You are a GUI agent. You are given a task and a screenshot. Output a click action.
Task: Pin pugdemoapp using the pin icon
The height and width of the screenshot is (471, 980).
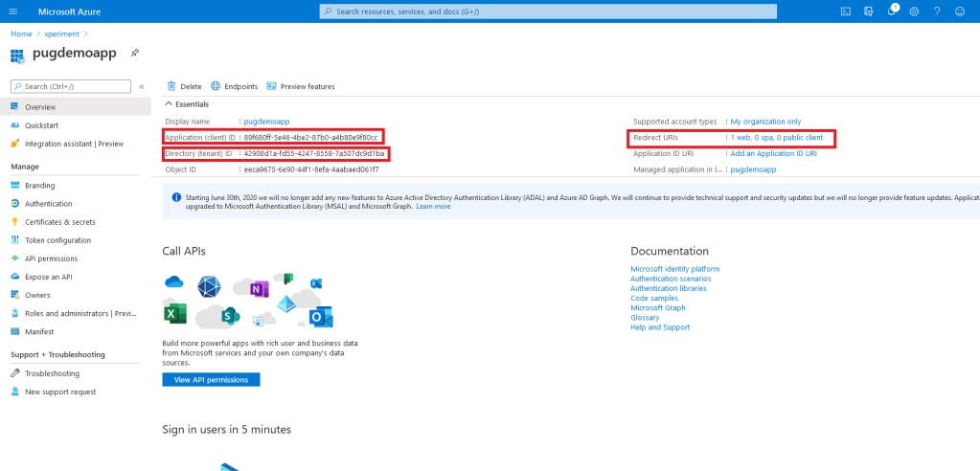pos(135,53)
